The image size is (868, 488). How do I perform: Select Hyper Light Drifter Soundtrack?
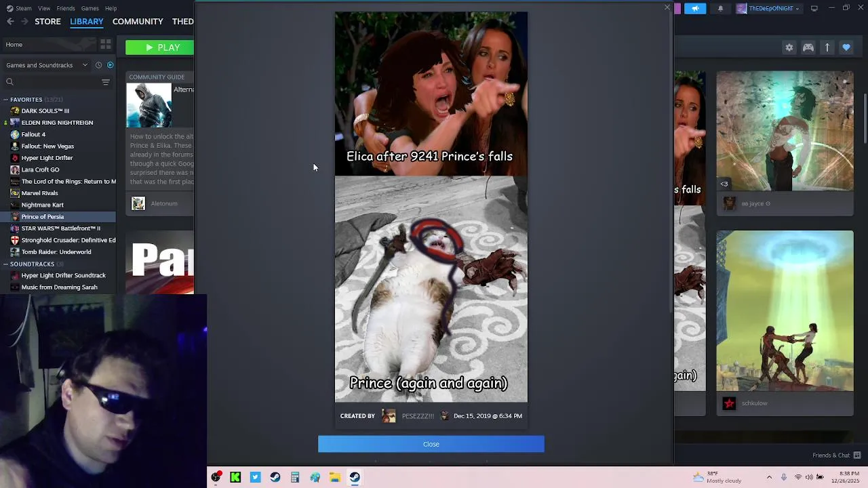tap(63, 276)
